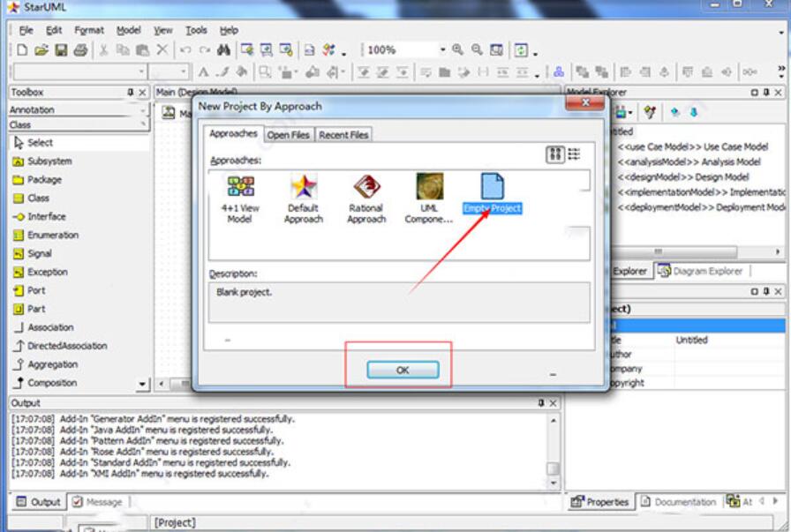Screen dimensions: 791x532
Task: Choose the 4+1 View Model approach icon
Action: pos(240,199)
